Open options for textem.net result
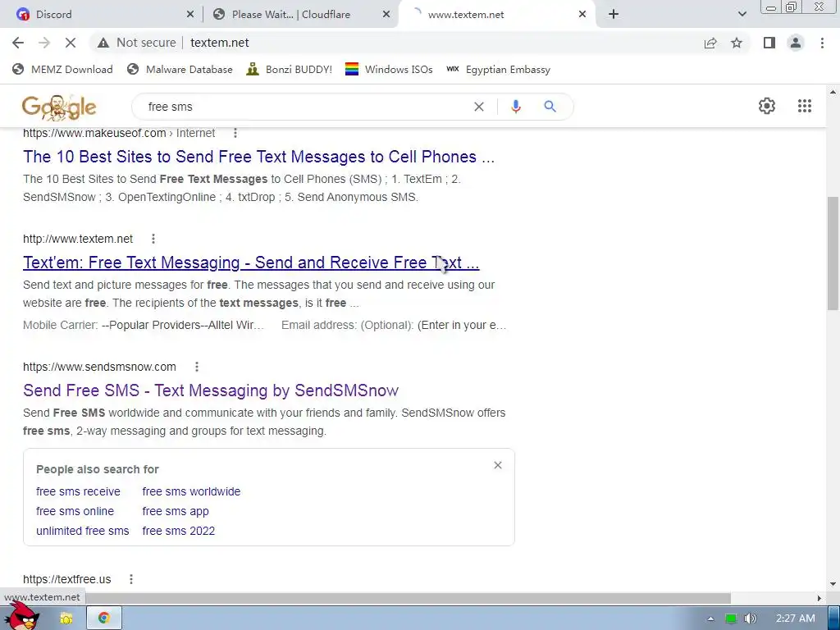Screen dimensions: 840x630 click(153, 239)
